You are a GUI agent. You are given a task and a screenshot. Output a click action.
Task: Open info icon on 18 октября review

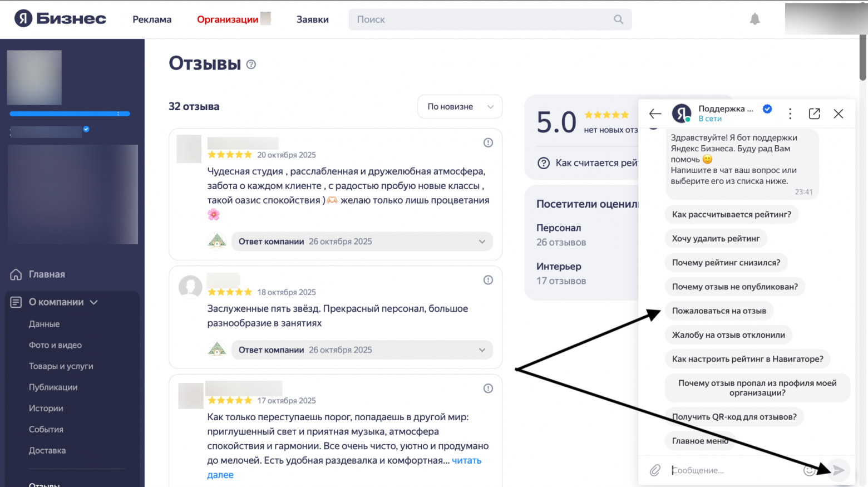point(488,280)
